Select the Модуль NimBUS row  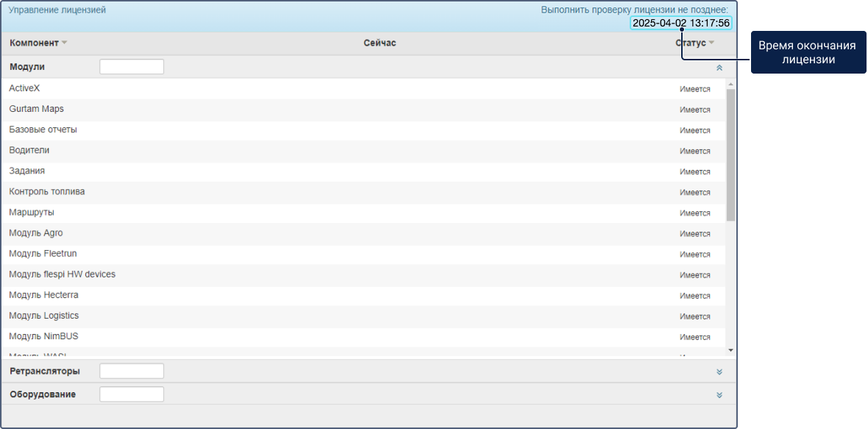363,336
